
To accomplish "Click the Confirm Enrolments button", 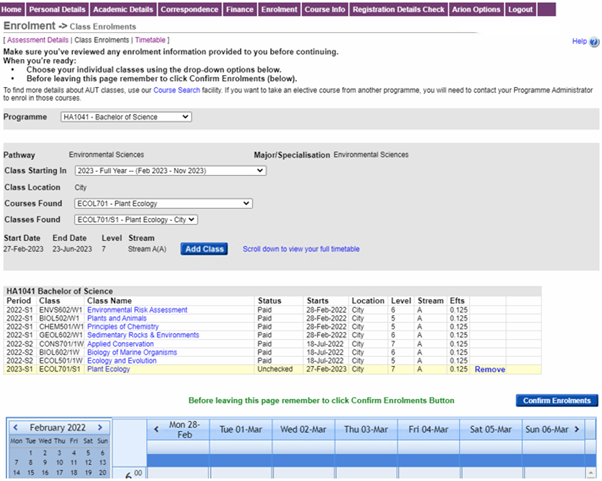I will click(x=556, y=400).
